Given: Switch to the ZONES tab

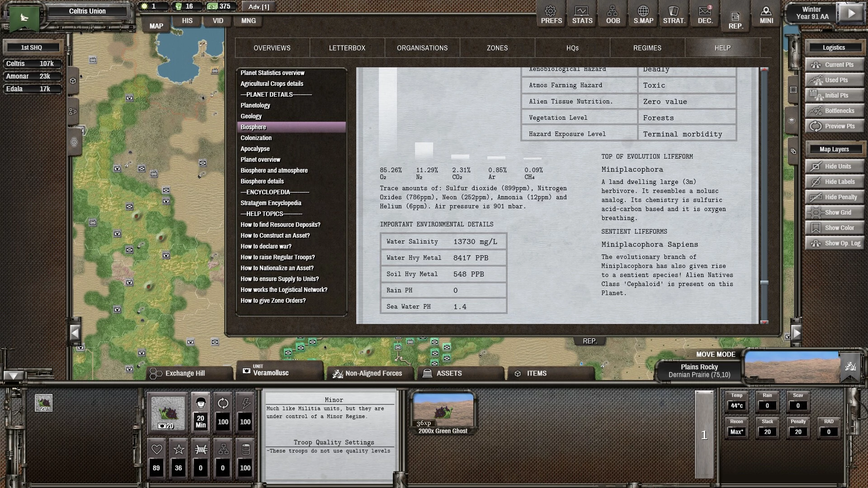Looking at the screenshot, I should pos(497,48).
